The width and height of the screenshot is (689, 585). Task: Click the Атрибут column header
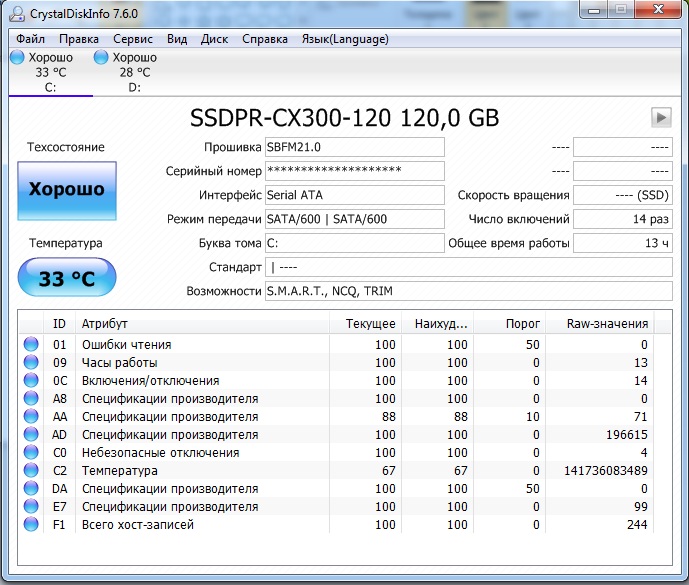(x=202, y=323)
